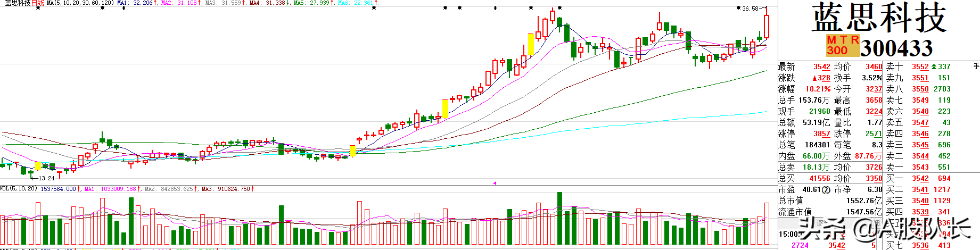
Task: Click the 现手 value 21960
Action: 820,111
